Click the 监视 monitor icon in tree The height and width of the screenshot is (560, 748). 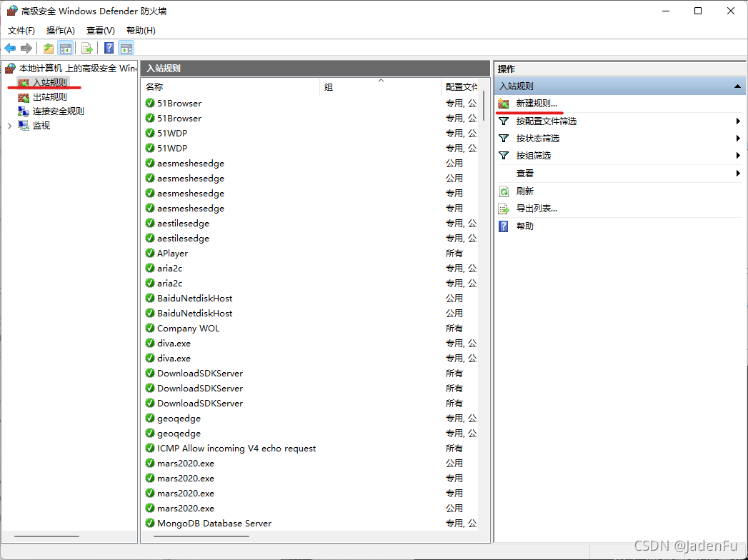click(x=24, y=126)
